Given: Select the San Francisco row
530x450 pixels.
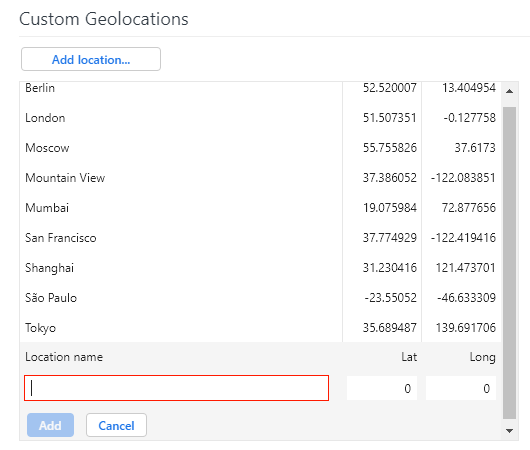Looking at the screenshot, I should 260,238.
